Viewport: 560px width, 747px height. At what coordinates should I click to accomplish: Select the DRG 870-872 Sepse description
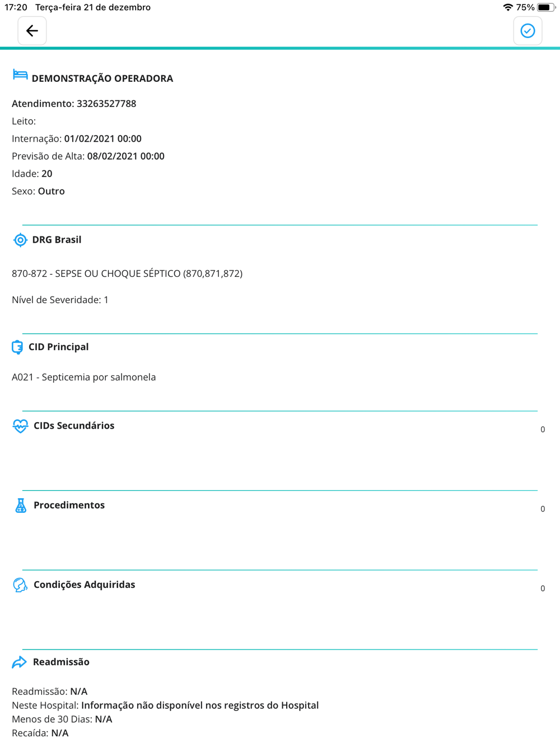127,273
